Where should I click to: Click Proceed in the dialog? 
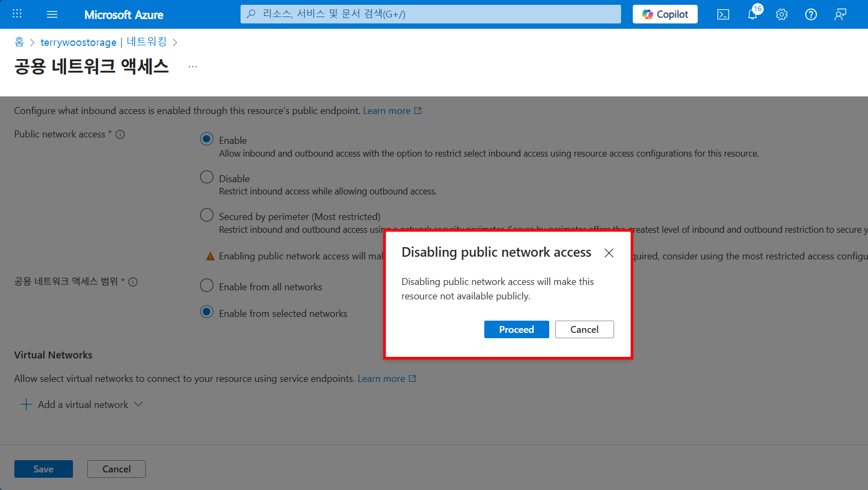coord(517,330)
